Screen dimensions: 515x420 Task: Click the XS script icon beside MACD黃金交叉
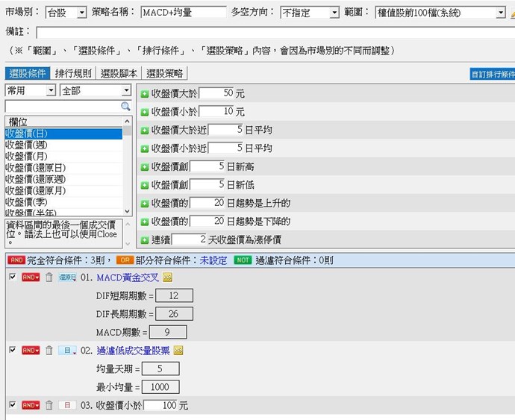(168, 278)
